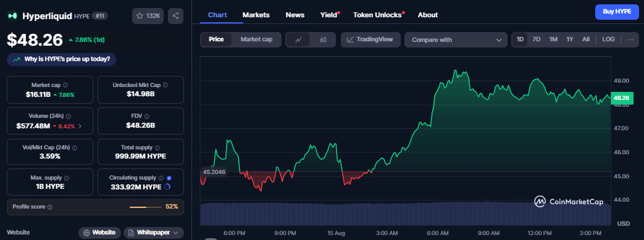Toggle chart to Price view
The height and width of the screenshot is (240, 644).
tap(216, 39)
